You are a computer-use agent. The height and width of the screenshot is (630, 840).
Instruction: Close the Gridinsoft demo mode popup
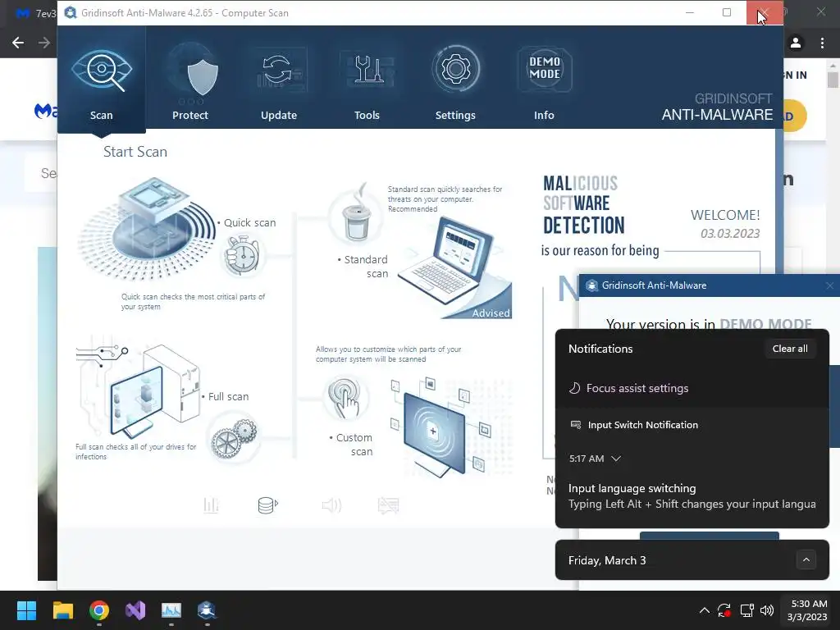point(830,285)
